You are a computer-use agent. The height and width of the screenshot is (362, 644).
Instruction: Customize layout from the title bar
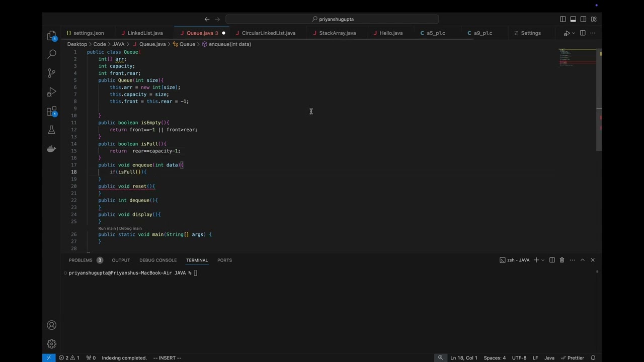pyautogui.click(x=594, y=19)
